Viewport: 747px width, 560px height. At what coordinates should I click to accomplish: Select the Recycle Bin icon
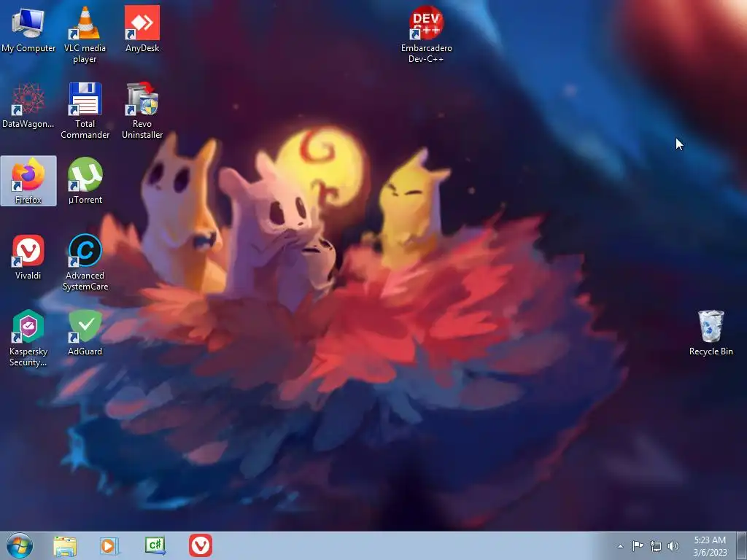point(711,332)
